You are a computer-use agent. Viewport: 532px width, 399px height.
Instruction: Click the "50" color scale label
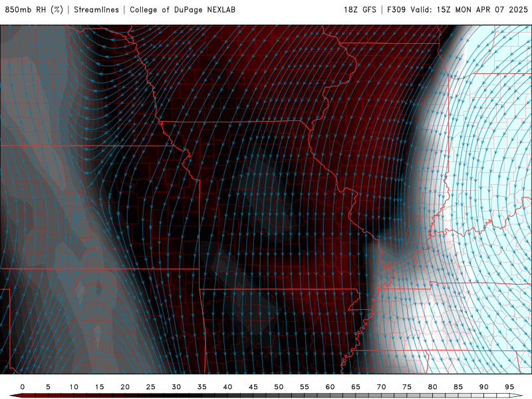point(279,387)
